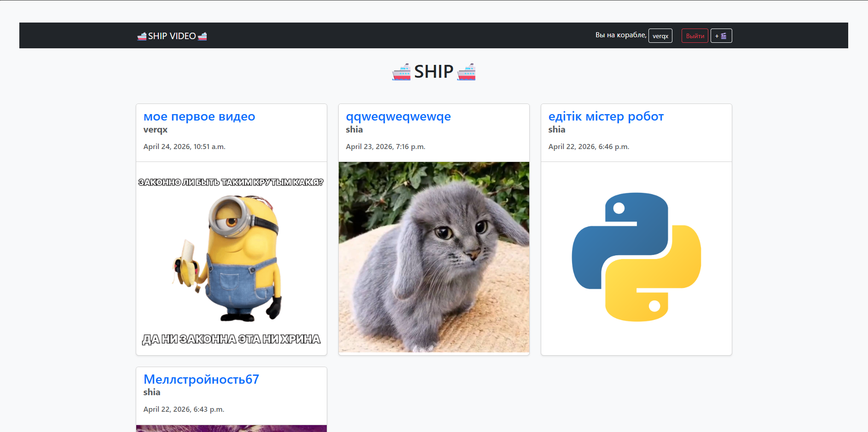Open the add video clapperboard button
This screenshot has width=868, height=432.
(x=721, y=36)
